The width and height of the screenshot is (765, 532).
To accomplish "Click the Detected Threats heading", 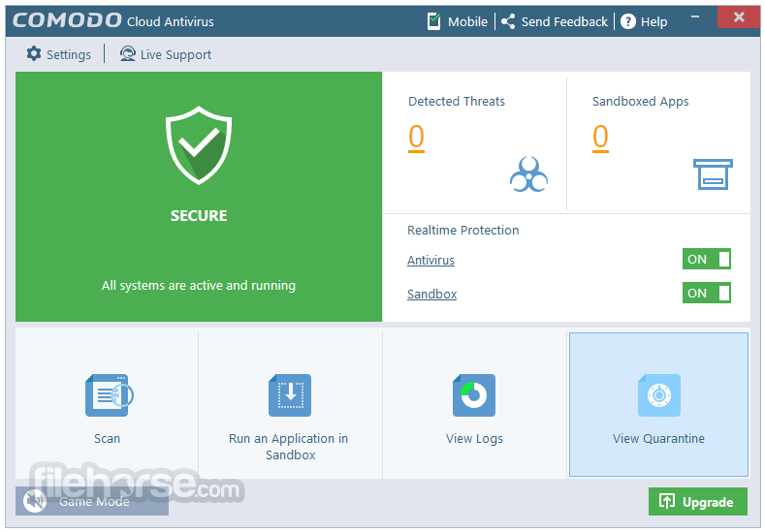I will tap(457, 101).
